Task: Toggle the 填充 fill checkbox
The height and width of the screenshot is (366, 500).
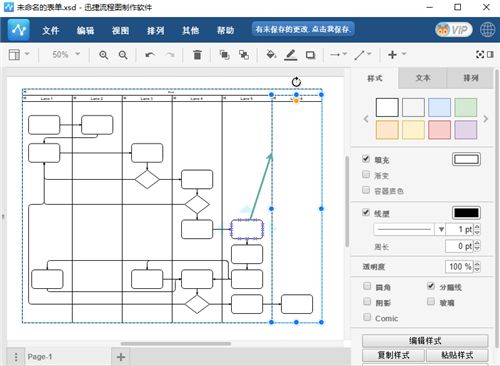Action: (366, 159)
